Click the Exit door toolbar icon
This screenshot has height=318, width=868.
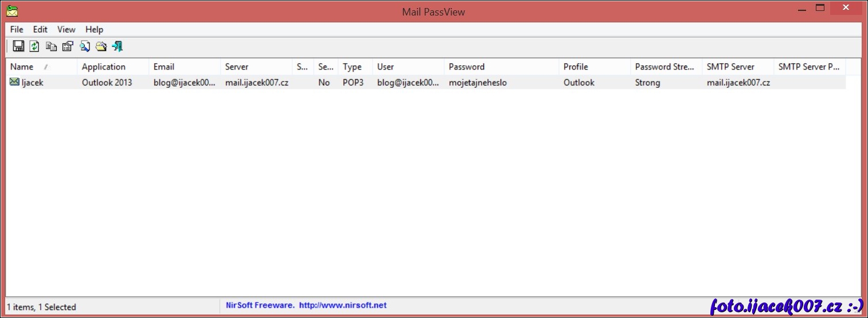[118, 46]
